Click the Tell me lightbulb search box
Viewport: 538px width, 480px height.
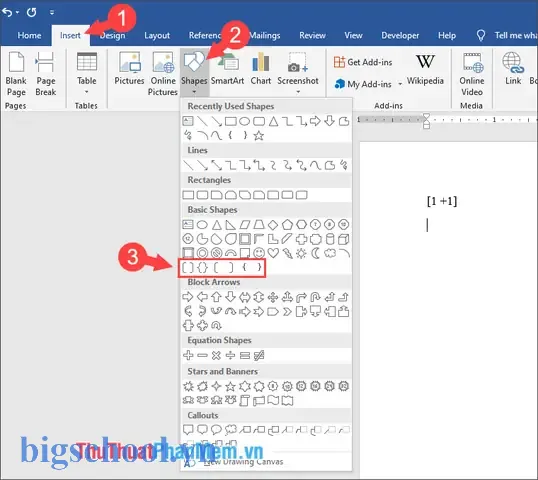click(506, 35)
